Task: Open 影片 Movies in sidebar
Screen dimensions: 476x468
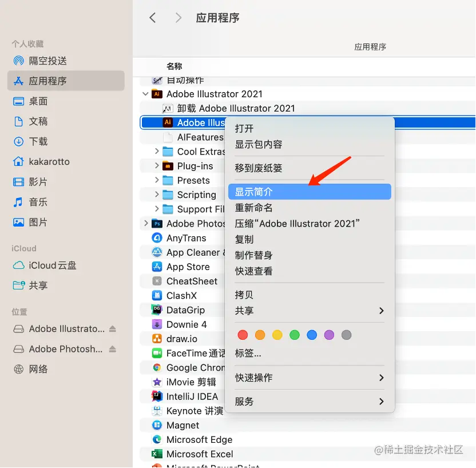Action: point(66,182)
